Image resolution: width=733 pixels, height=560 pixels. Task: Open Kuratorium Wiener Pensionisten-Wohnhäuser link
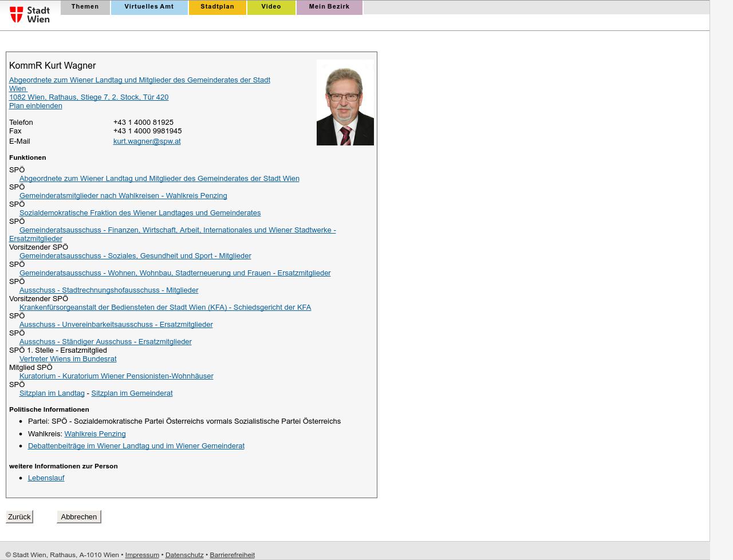click(x=116, y=376)
